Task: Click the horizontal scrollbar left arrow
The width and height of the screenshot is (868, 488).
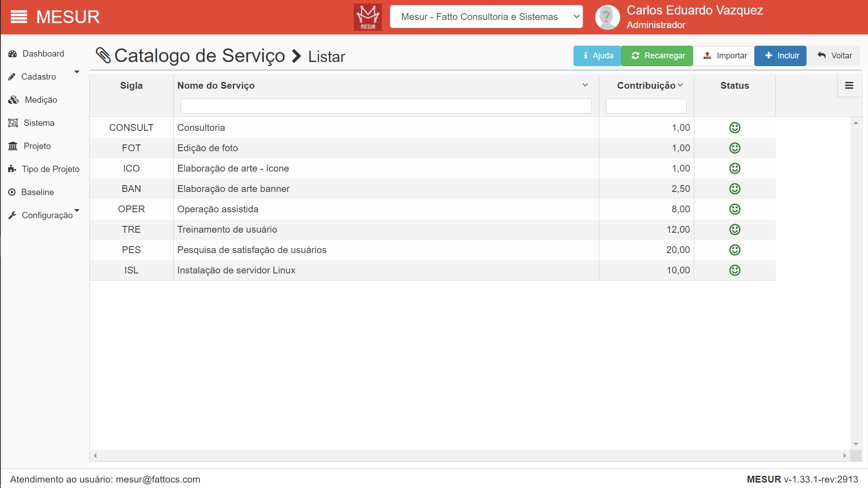Action: [x=95, y=455]
